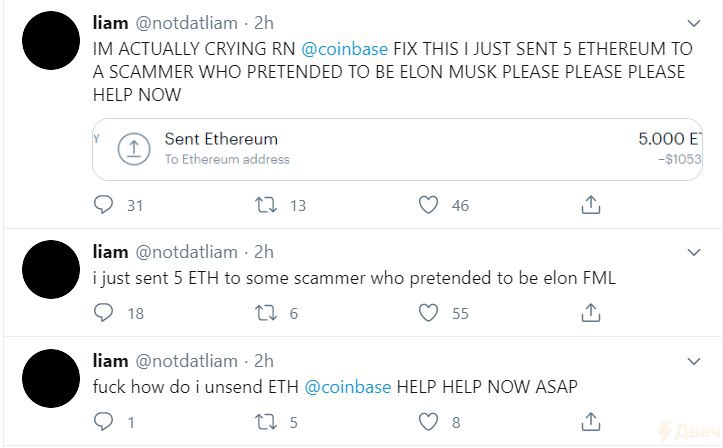Open the third tweet's chevron menu

tap(693, 361)
